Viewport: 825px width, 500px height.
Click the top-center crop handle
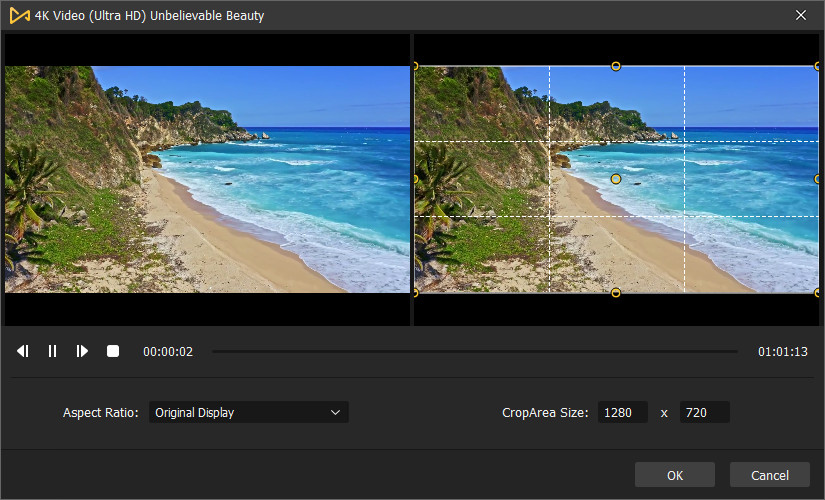pyautogui.click(x=616, y=66)
